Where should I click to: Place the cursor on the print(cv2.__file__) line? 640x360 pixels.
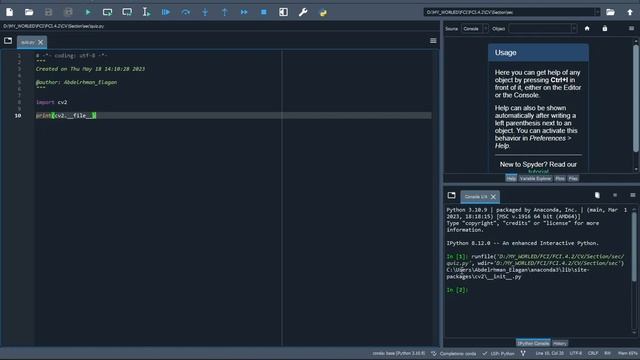233,116
